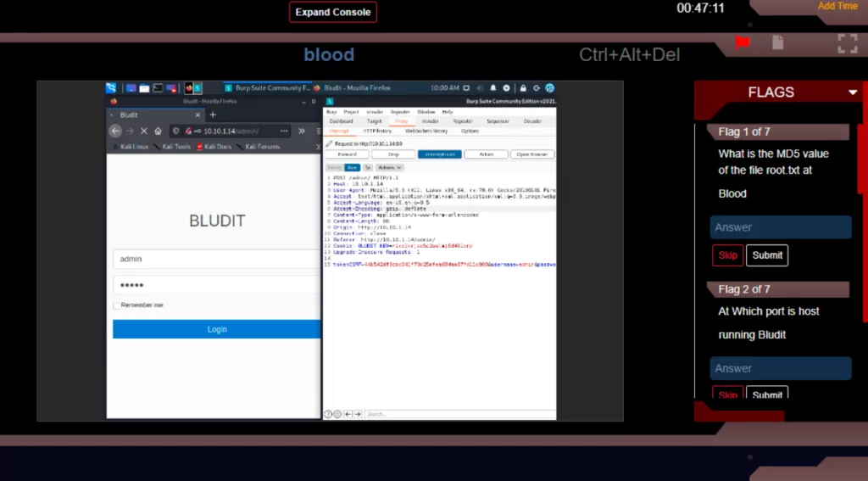This screenshot has width=868, height=481.
Task: Click the pencil edit icon beside Request target
Action: click(330, 143)
